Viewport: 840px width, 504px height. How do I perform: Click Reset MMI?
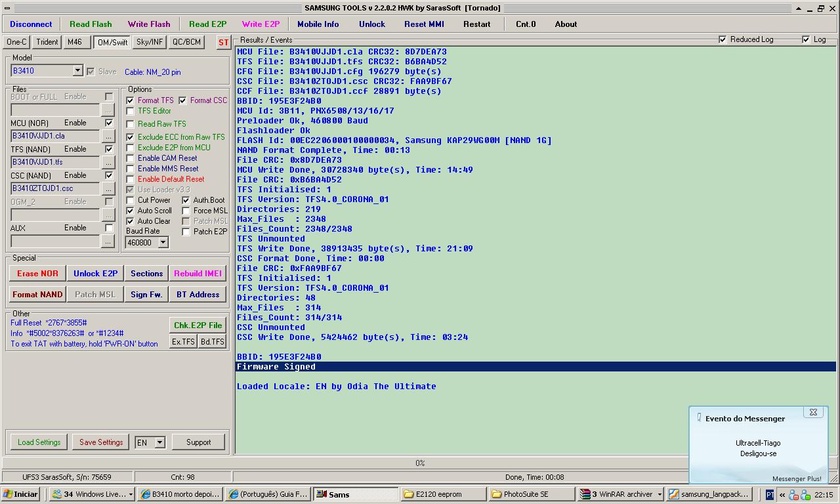[424, 24]
